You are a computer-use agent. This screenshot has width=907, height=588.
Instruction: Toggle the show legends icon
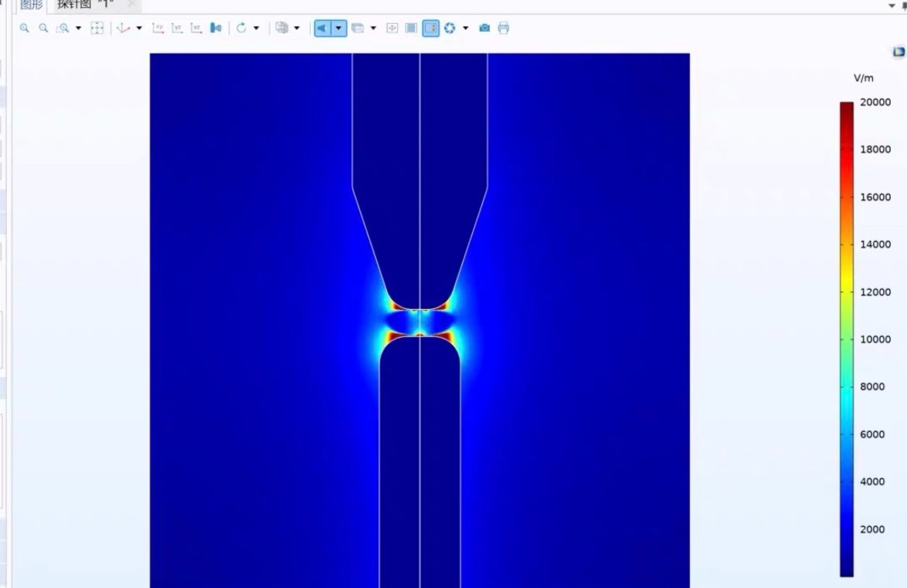[x=412, y=28]
